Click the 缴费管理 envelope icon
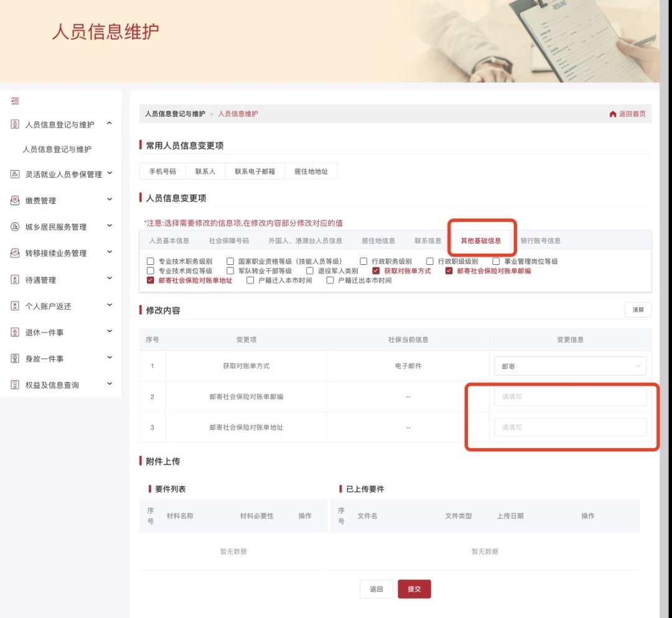The image size is (672, 618). (x=14, y=200)
